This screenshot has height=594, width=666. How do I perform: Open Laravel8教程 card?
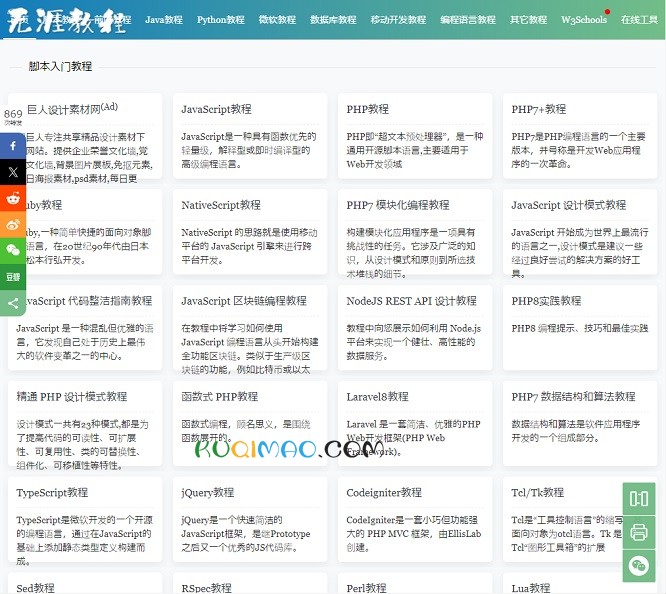coord(415,424)
